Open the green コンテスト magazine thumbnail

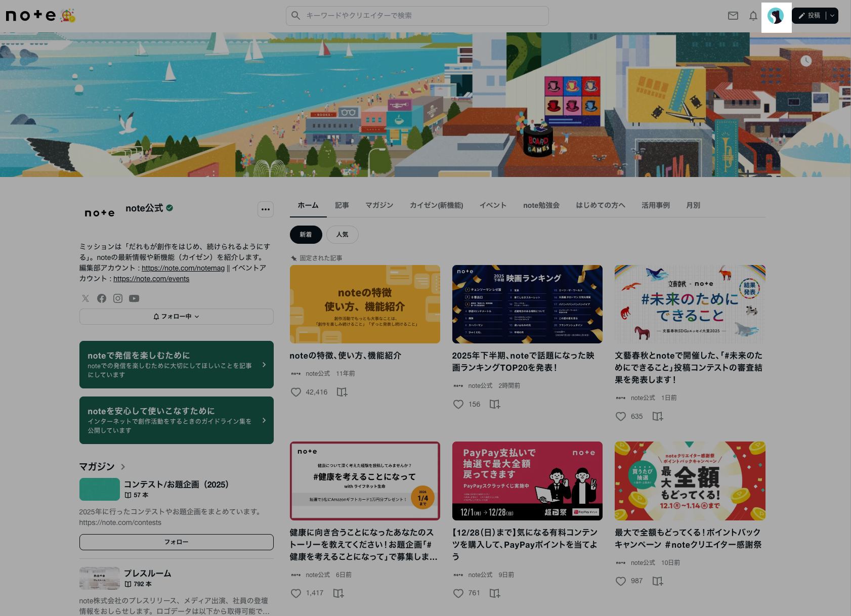[100, 489]
